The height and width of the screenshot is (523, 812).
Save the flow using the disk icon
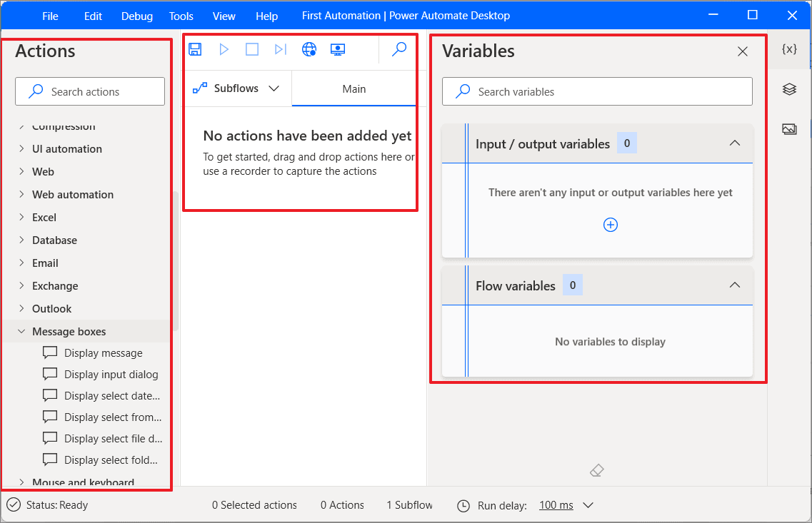point(194,49)
